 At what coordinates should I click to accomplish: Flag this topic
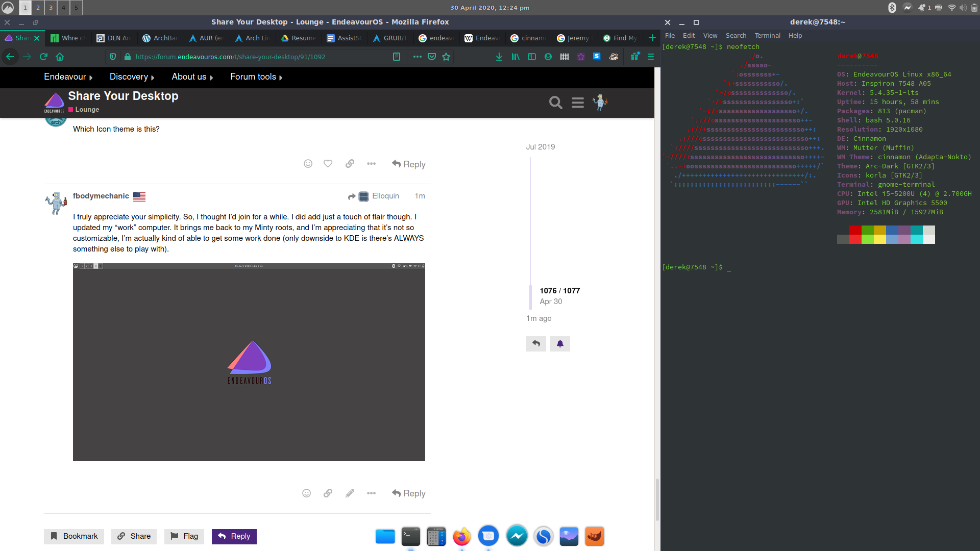[184, 536]
